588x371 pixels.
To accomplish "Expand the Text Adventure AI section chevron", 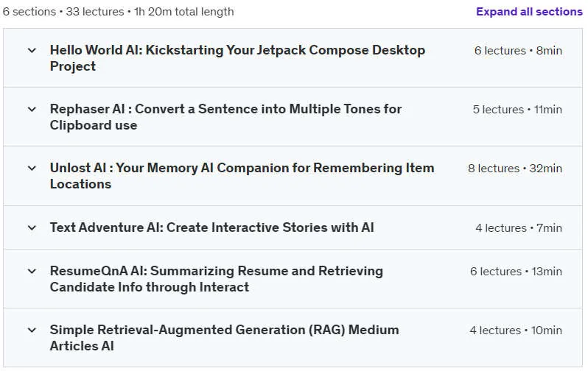I will pyautogui.click(x=32, y=227).
